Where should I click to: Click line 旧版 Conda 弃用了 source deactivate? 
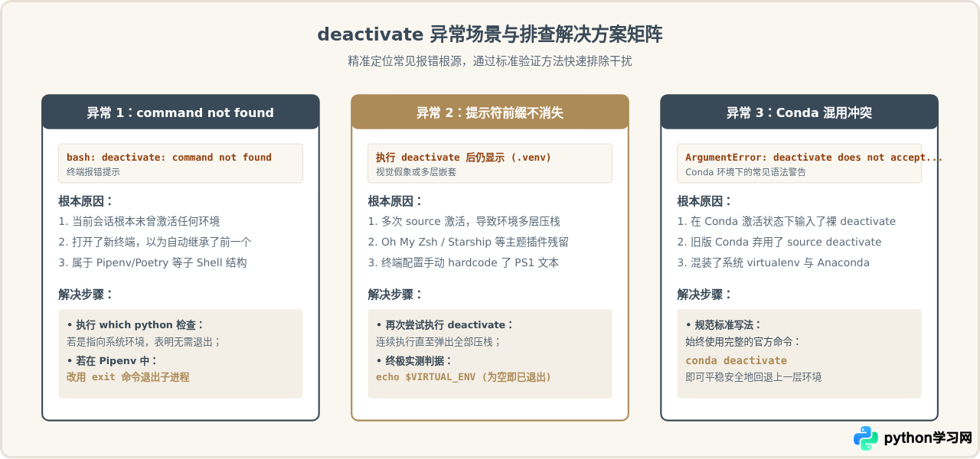point(779,242)
